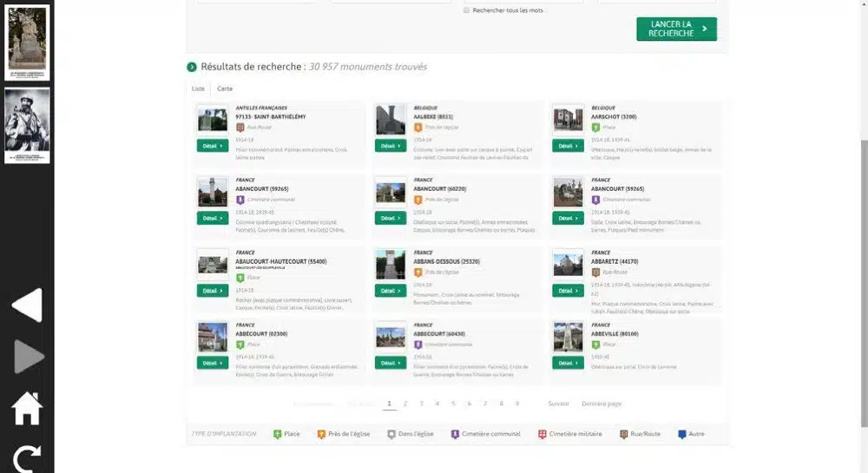Click the green Place legend icon
The image size is (868, 473).
coord(278,434)
